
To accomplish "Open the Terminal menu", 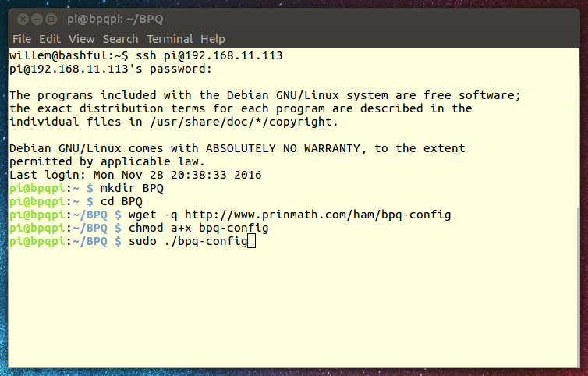I will (169, 39).
